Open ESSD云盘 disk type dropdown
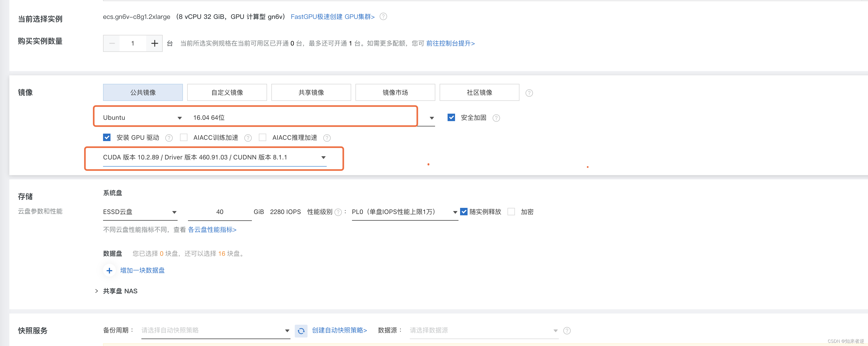Viewport: 868px width, 346px height. 140,212
